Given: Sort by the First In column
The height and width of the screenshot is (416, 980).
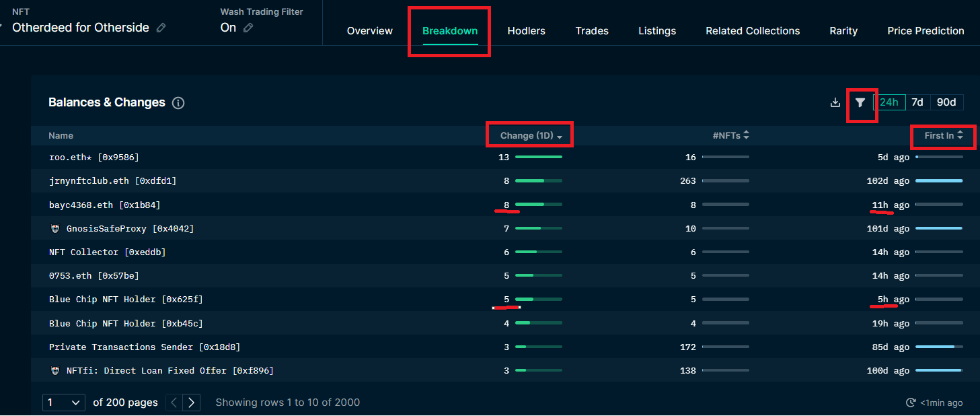Looking at the screenshot, I should pyautogui.click(x=944, y=136).
